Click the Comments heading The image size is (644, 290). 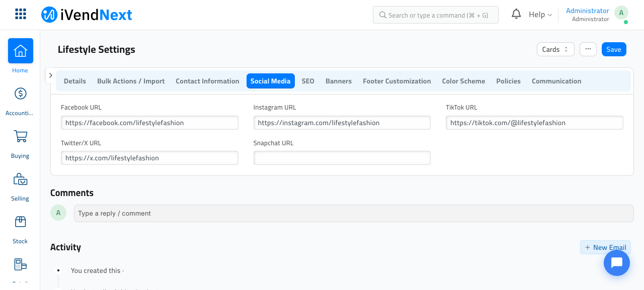pyautogui.click(x=72, y=193)
